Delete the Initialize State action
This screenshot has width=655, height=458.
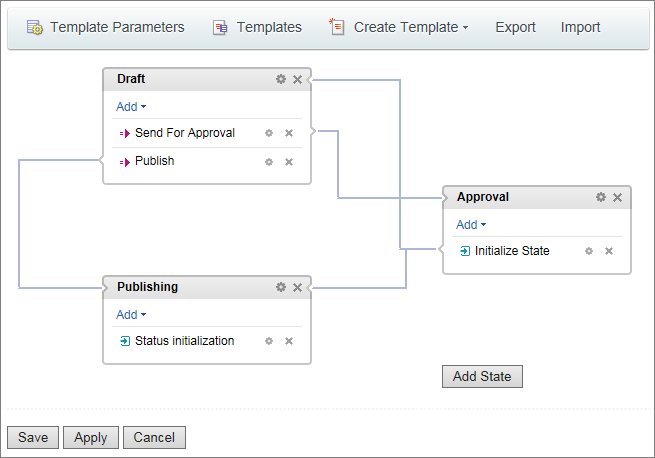pyautogui.click(x=609, y=251)
